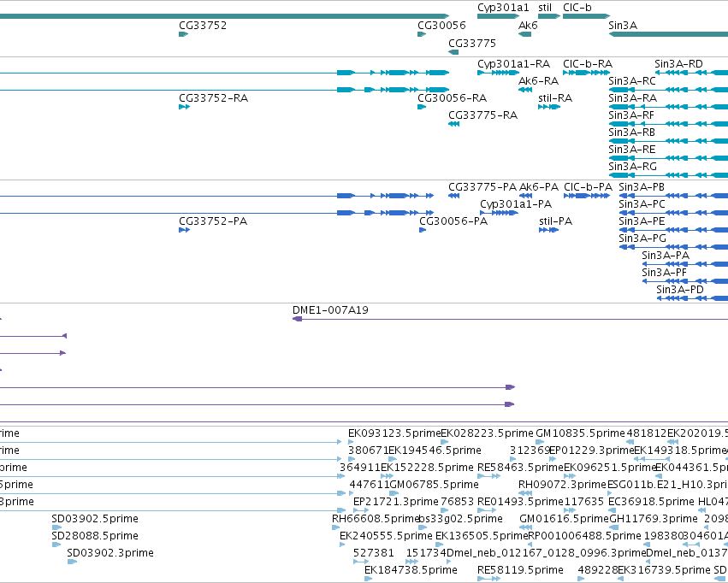Select the EK316739.5prime EST label

click(x=664, y=570)
